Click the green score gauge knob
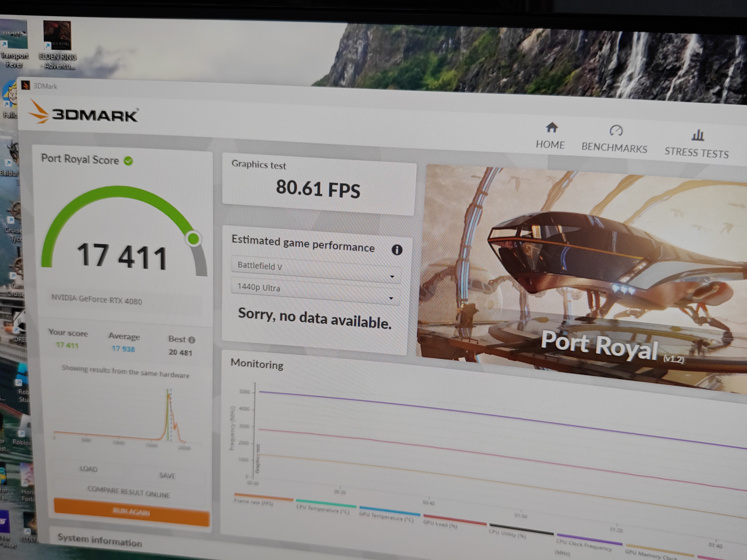 193,239
